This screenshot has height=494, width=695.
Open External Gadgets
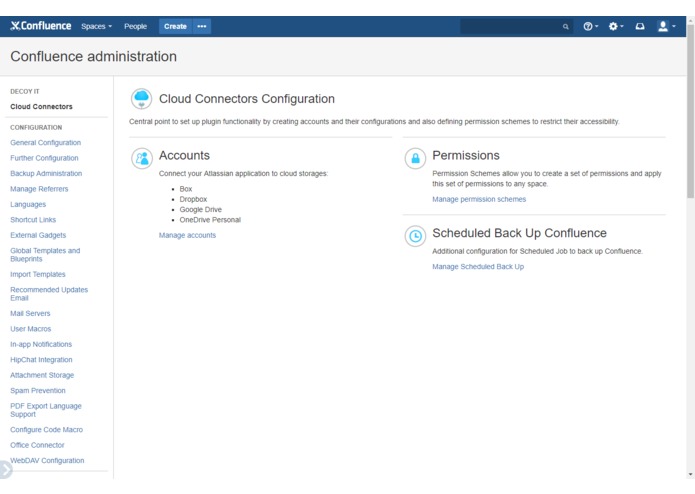click(38, 235)
